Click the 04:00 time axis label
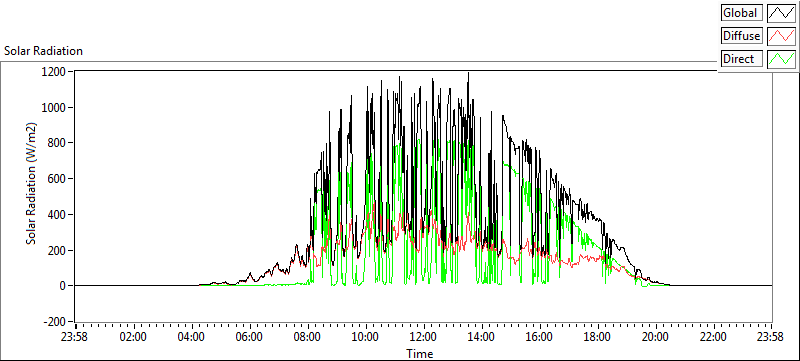The image size is (800, 361). pyautogui.click(x=192, y=338)
